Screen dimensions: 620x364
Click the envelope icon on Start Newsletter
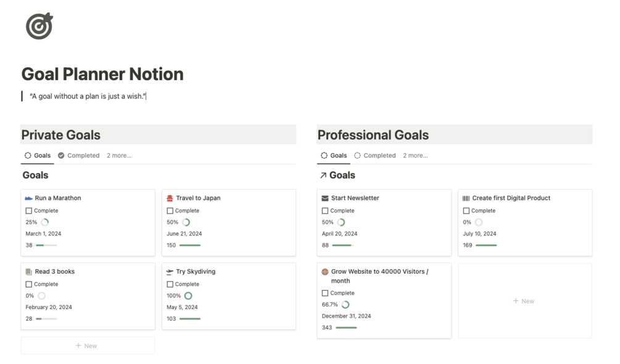[325, 199]
